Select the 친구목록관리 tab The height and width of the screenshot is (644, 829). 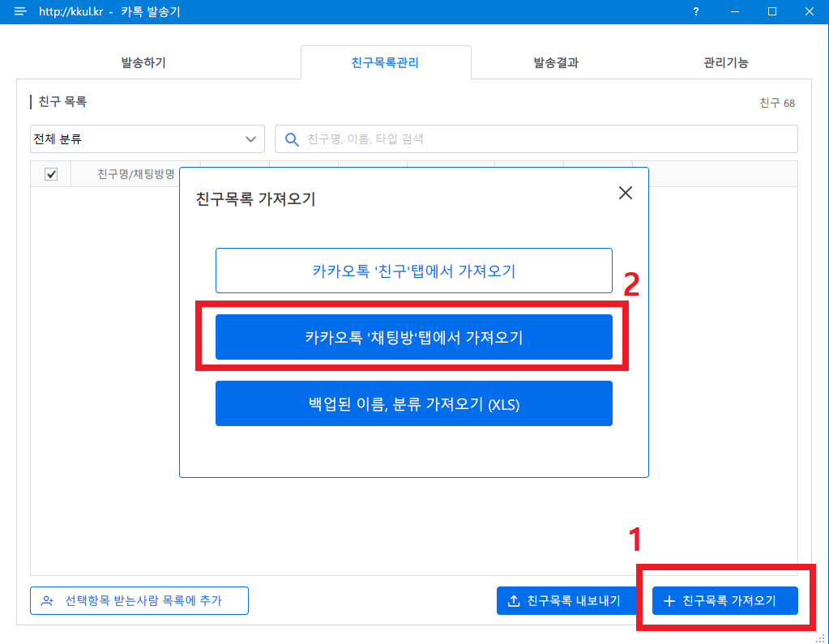386,62
